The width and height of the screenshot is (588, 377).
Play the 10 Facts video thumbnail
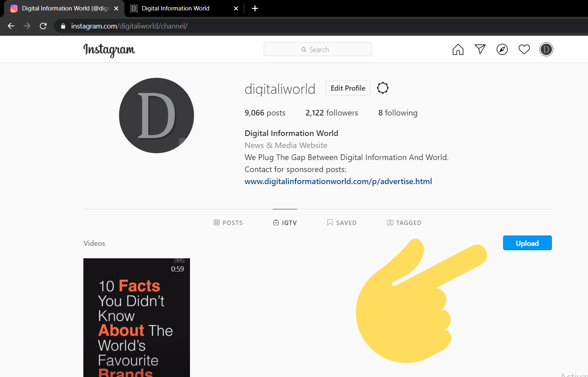click(136, 318)
